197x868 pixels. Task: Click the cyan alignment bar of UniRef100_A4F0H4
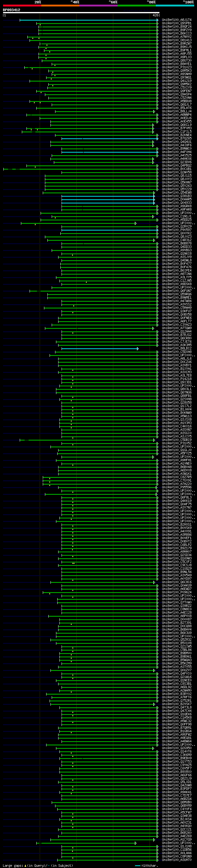pos(110,152)
